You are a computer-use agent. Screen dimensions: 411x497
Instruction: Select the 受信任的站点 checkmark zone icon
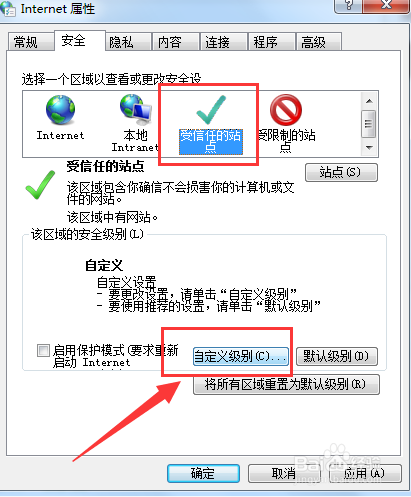pos(211,110)
